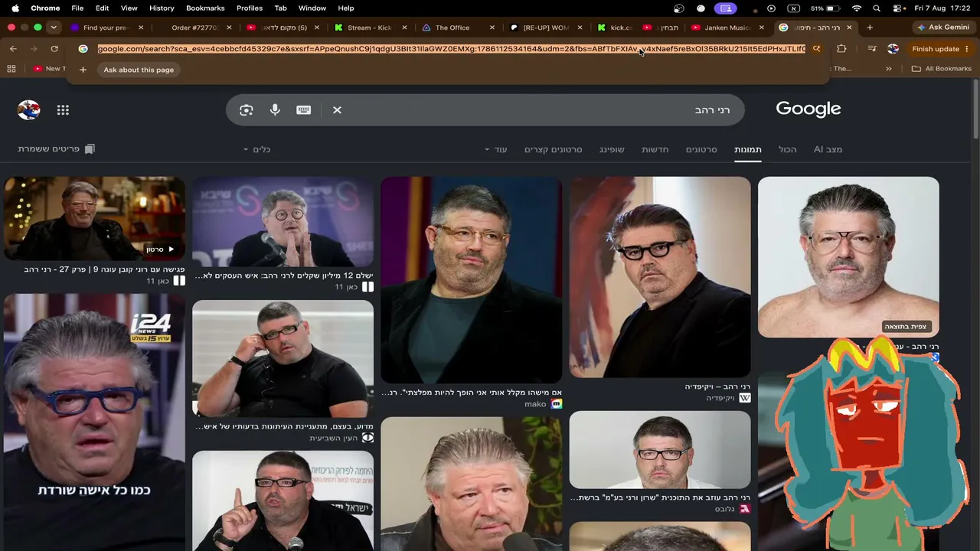Image resolution: width=980 pixels, height=551 pixels.
Task: Open the mako image result thumbnail
Action: [472, 280]
